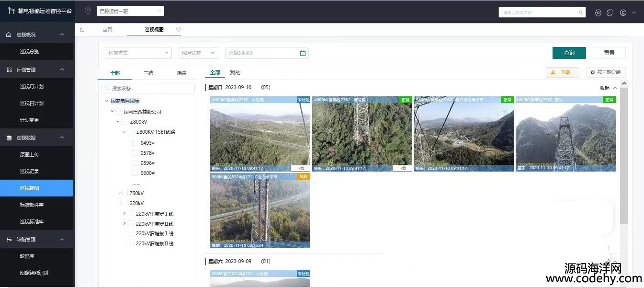Image resolution: width=644 pixels, height=288 pixels.
Task: Open the 巴控运检一班 team dropdown
Action: pos(130,11)
